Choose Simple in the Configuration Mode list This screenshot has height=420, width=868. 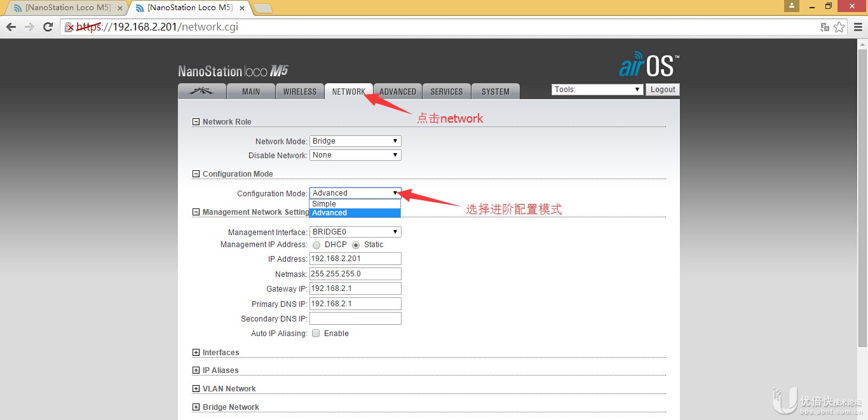pos(355,204)
